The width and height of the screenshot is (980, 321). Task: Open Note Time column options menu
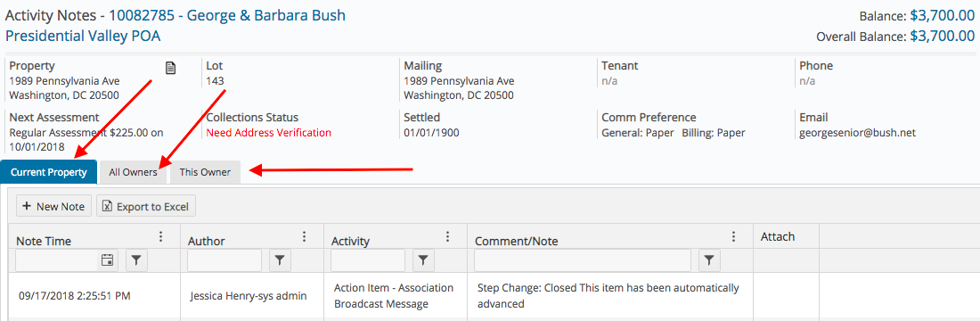tap(160, 236)
